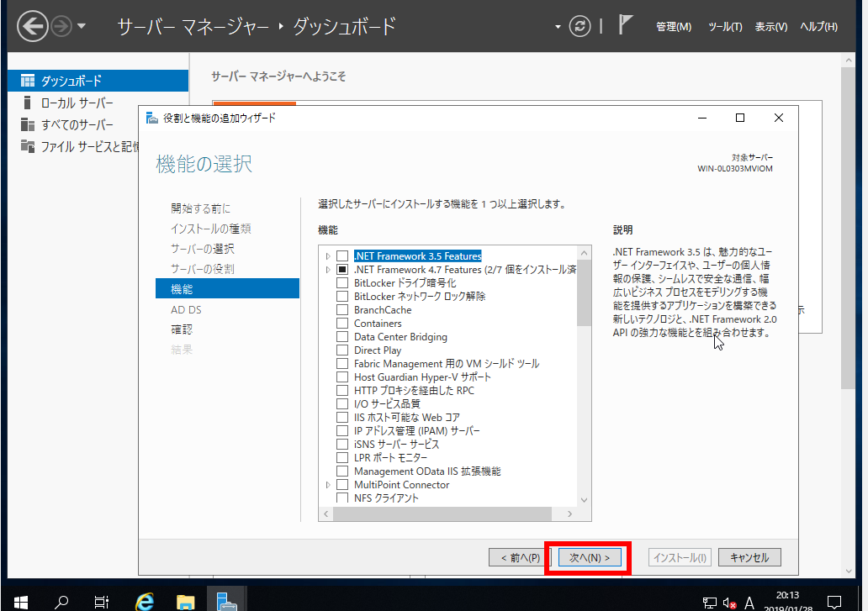Click the feature list vertical scrollbar thumb
Screen dimensions: 868x611
pyautogui.click(x=584, y=293)
